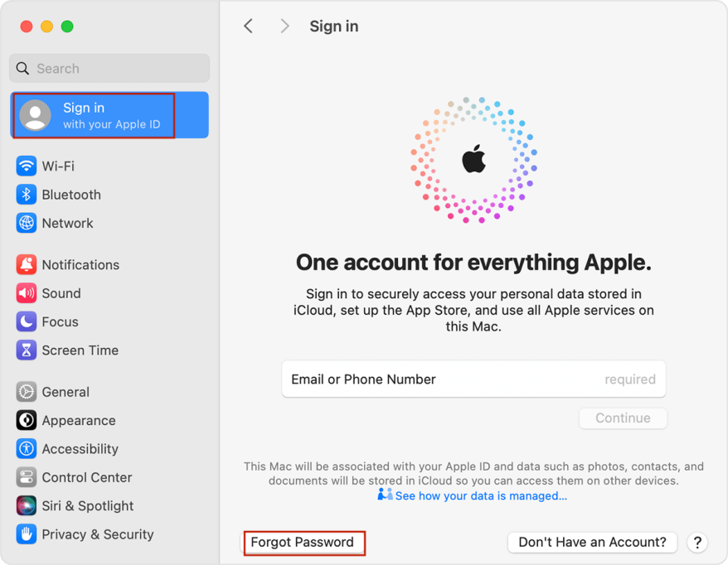The width and height of the screenshot is (728, 565).
Task: Click the Siri & Spotlight icon
Action: [x=27, y=505]
